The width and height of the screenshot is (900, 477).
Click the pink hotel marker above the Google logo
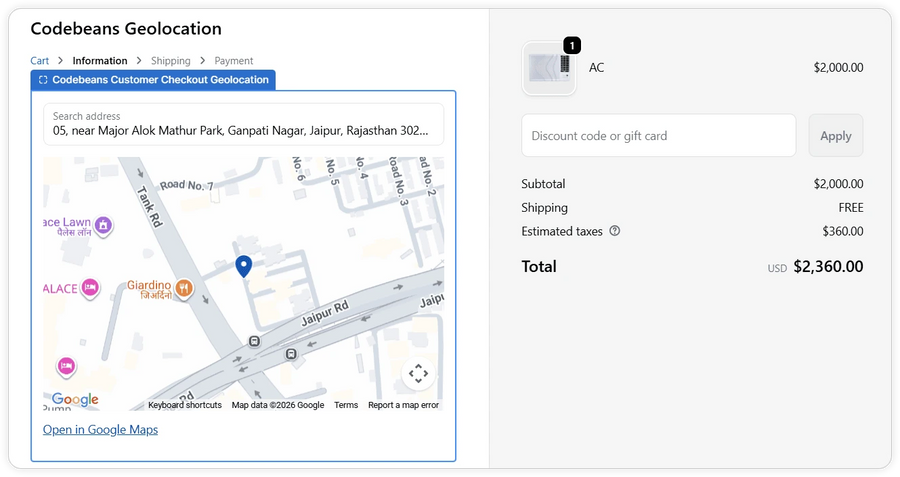(66, 366)
